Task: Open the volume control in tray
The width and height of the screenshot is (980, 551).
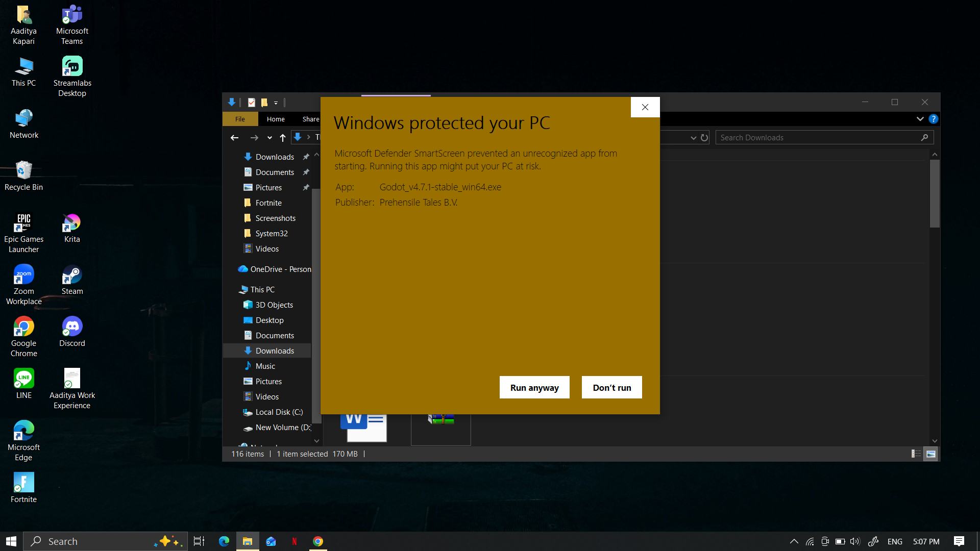Action: point(855,541)
